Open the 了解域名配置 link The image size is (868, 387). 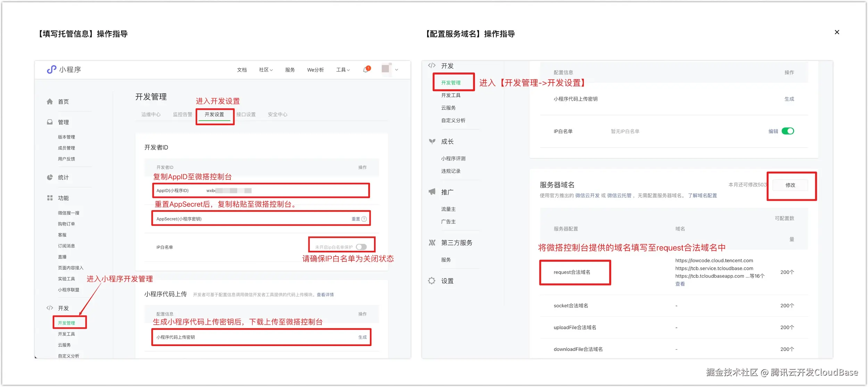pos(702,196)
